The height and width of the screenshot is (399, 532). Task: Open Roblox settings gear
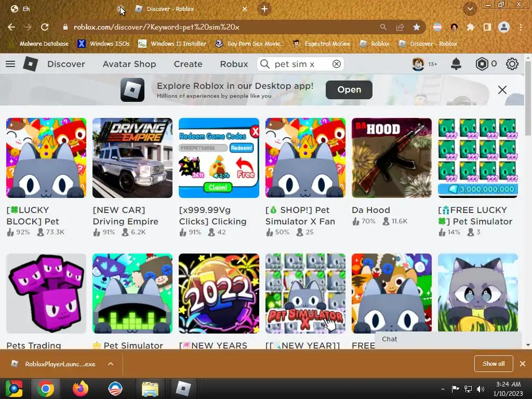click(512, 64)
